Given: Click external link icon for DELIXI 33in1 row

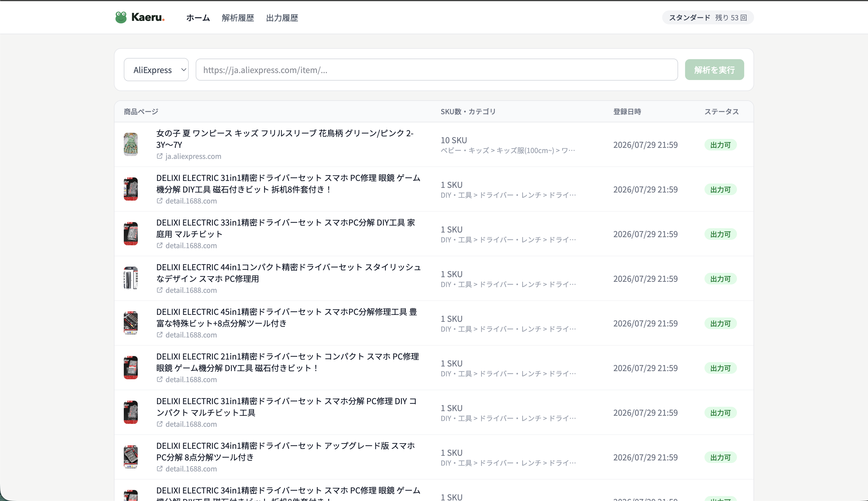Looking at the screenshot, I should (x=160, y=245).
